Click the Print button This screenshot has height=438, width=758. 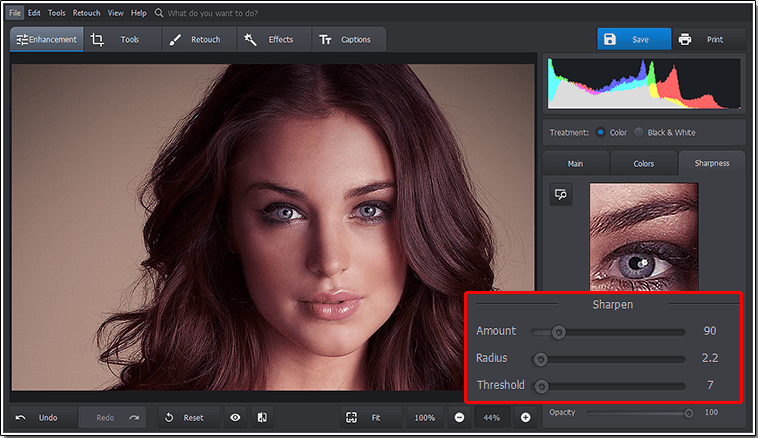pyautogui.click(x=709, y=39)
